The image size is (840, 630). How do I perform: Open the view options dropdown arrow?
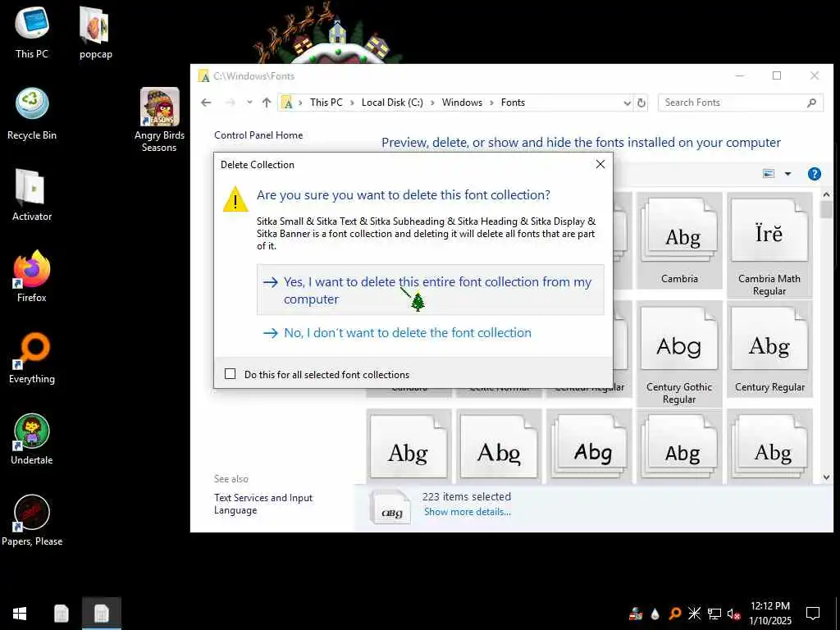[787, 174]
